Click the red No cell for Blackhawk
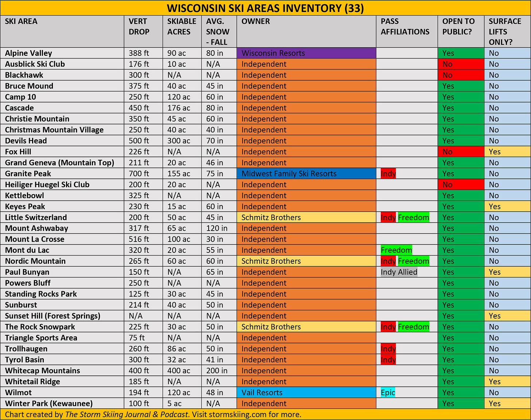Image resolution: width=531 pixels, height=420 pixels. [x=461, y=75]
